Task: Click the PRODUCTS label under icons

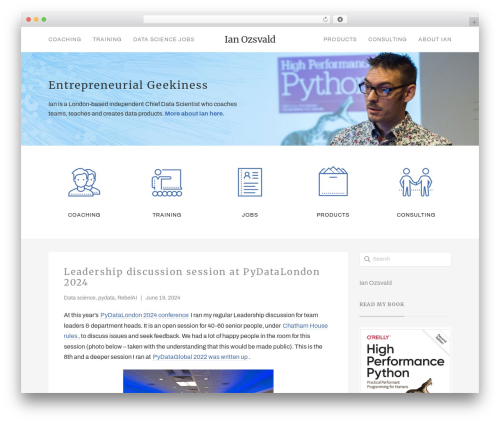Action: [x=333, y=215]
